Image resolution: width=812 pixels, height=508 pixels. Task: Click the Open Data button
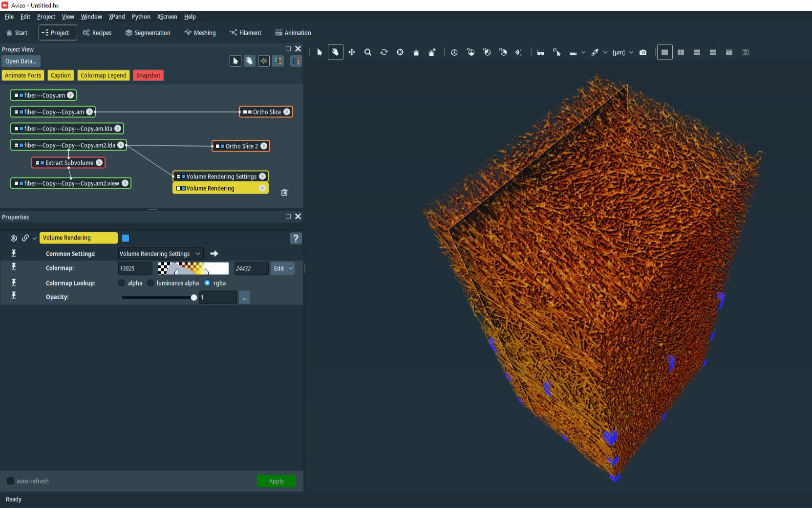21,61
